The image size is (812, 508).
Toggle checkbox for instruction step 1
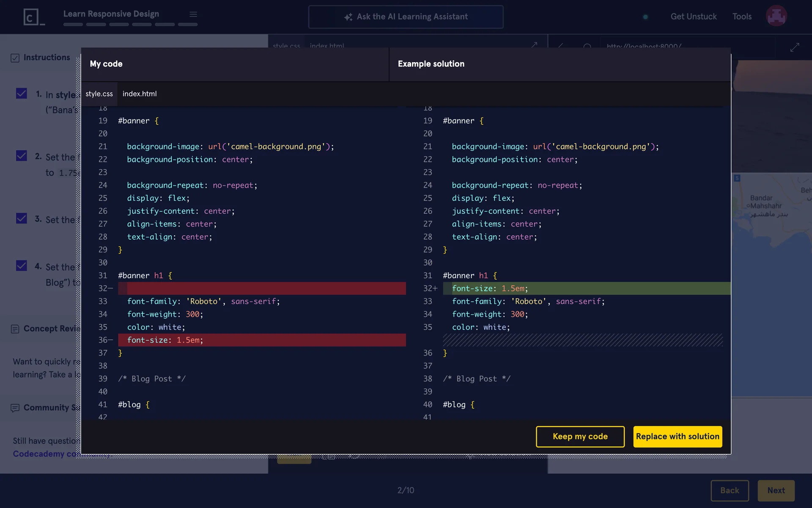(22, 94)
